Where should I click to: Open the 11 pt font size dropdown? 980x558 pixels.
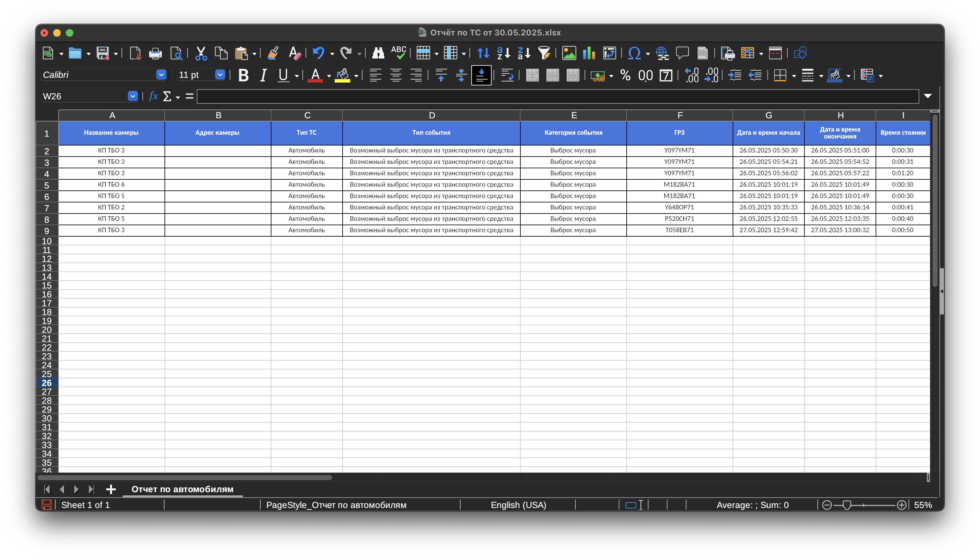tap(220, 75)
